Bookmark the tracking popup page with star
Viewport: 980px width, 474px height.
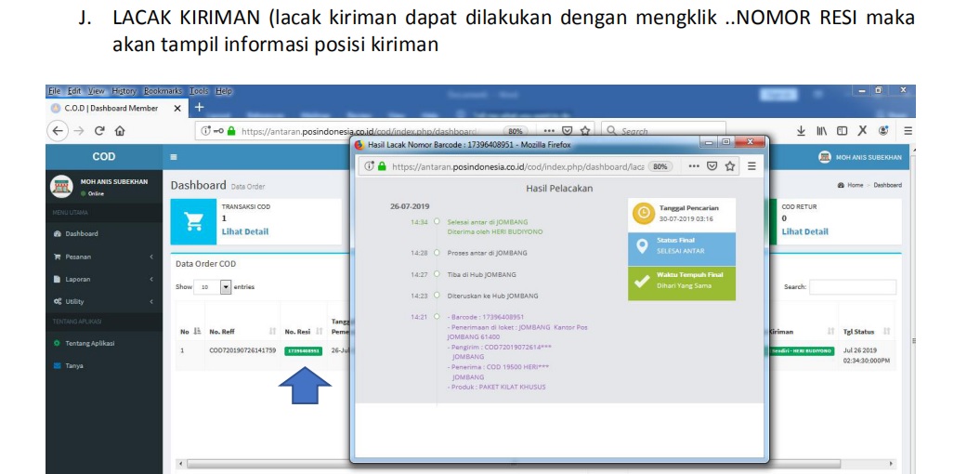click(729, 166)
